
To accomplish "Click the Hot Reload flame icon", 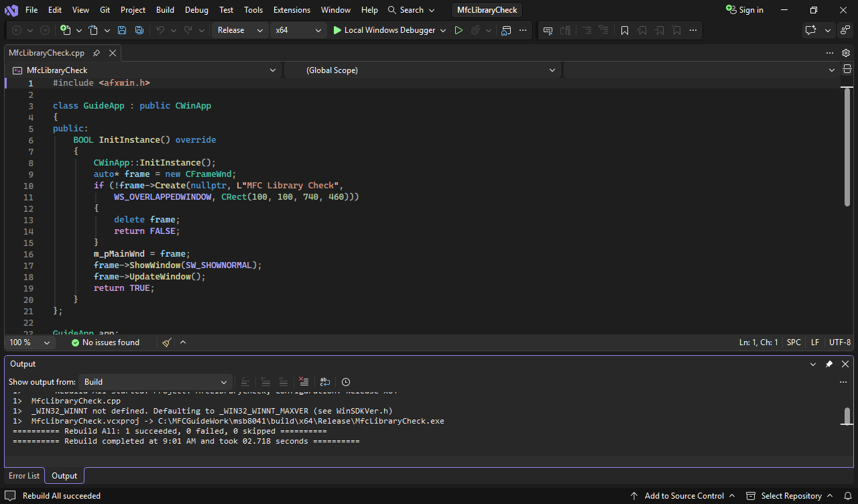I will [x=475, y=30].
